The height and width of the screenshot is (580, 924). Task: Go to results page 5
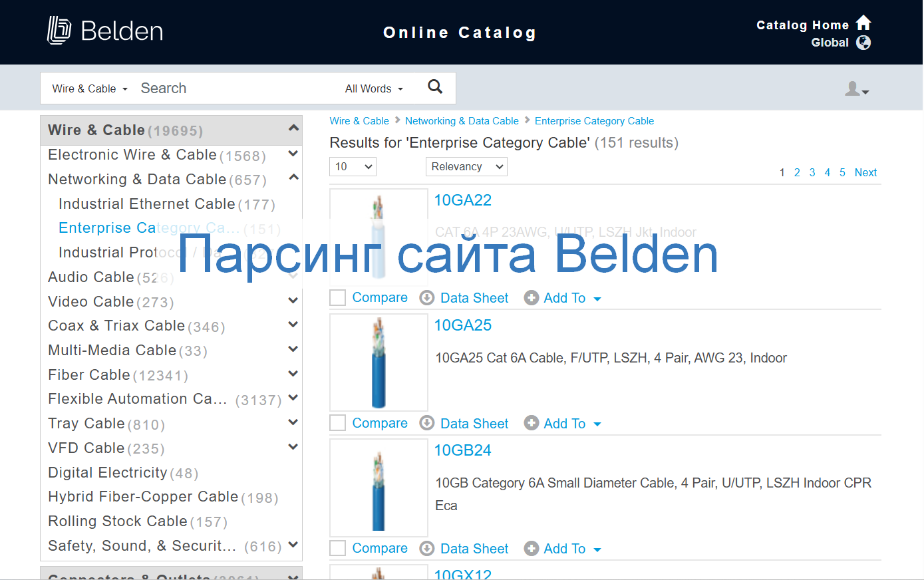[842, 172]
